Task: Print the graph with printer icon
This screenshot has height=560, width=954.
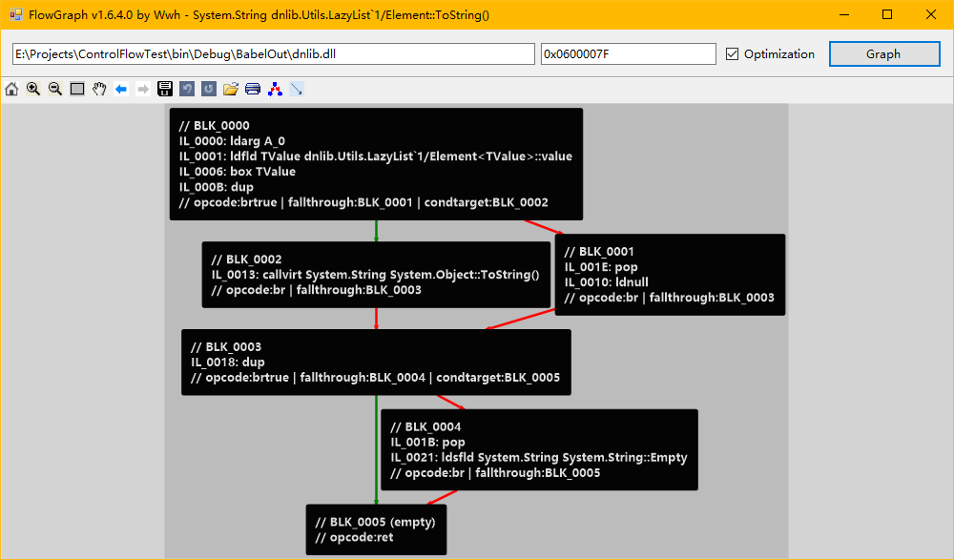Action: [253, 90]
